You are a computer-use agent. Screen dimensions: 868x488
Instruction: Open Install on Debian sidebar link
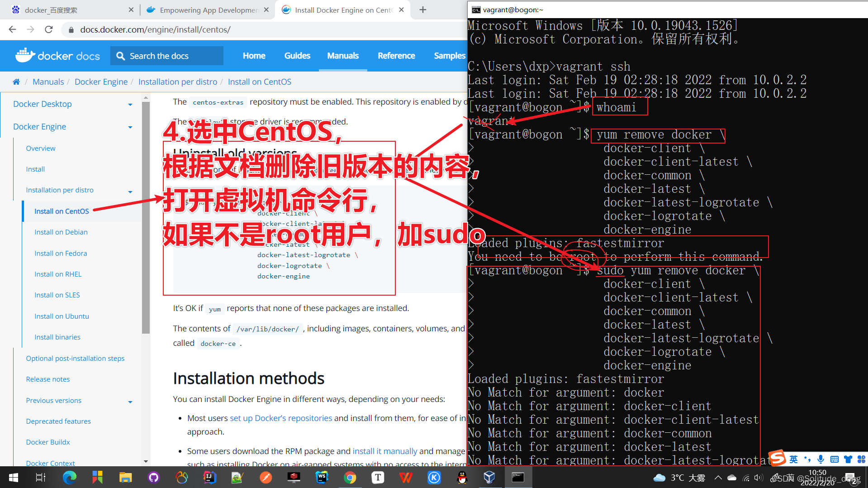(61, 232)
